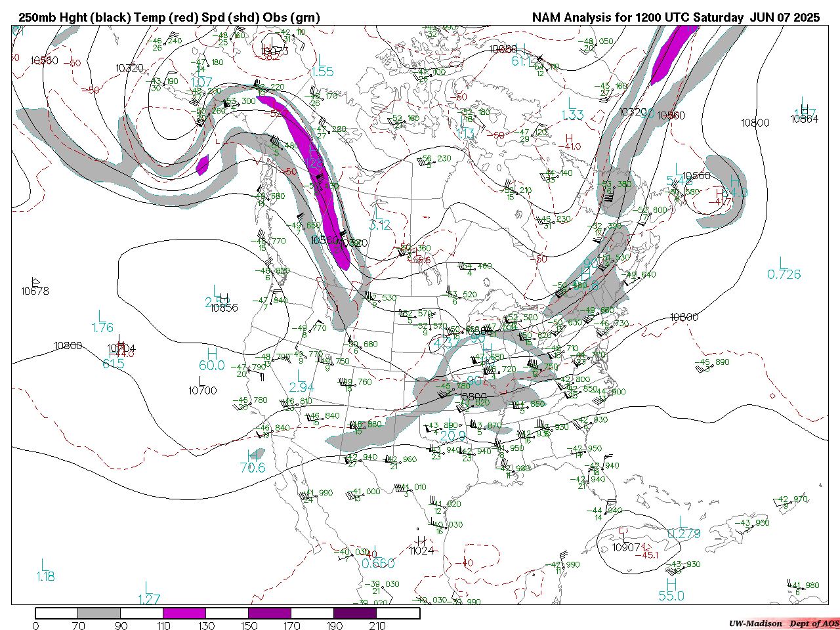Click the H 70.6 high marker
The width and height of the screenshot is (840, 630).
click(253, 461)
